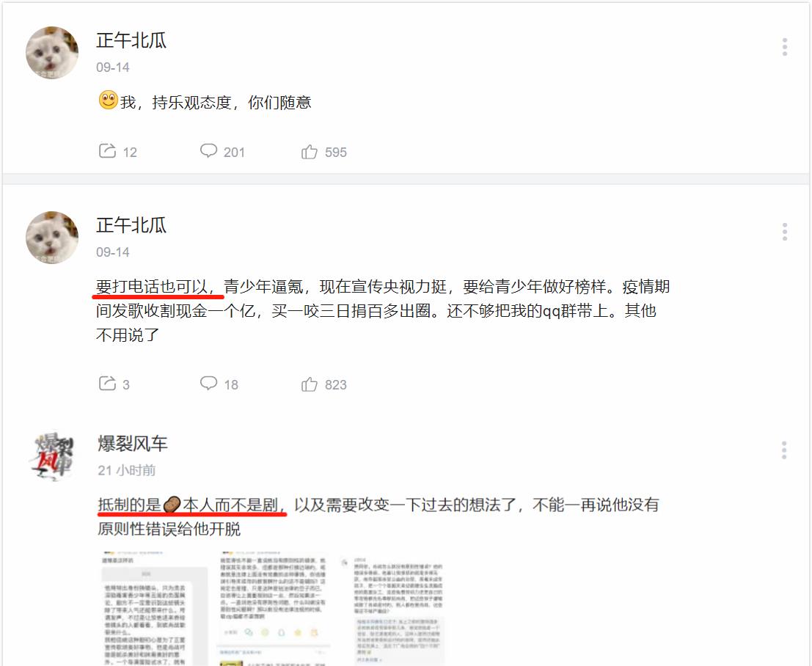Image resolution: width=812 pixels, height=666 pixels.
Task: Open the "21 小时前" timestamp
Action: [x=127, y=470]
